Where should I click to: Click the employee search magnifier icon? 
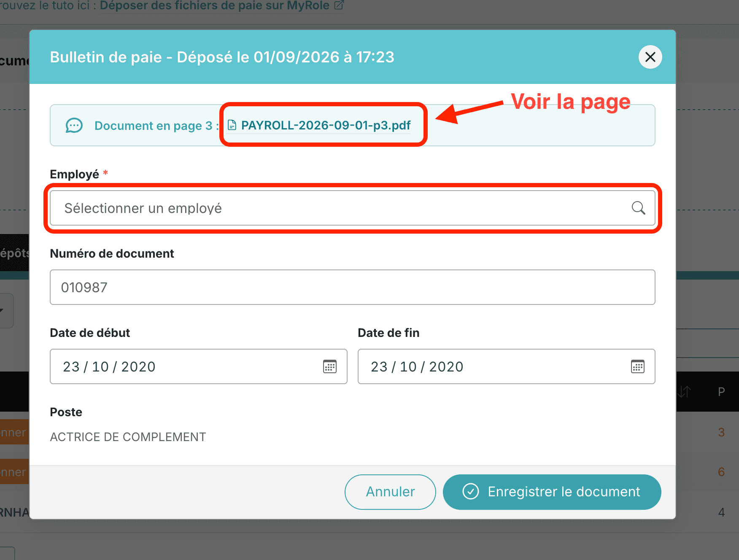pyautogui.click(x=638, y=208)
